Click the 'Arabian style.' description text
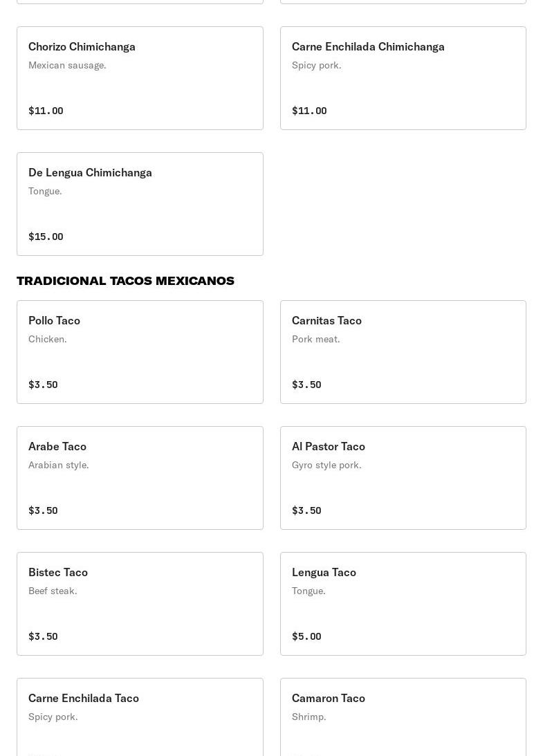 [59, 465]
